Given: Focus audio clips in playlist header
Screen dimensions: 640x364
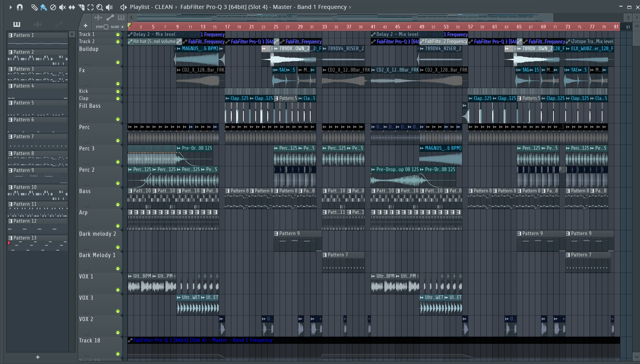Looking at the screenshot, I should pos(98,18).
